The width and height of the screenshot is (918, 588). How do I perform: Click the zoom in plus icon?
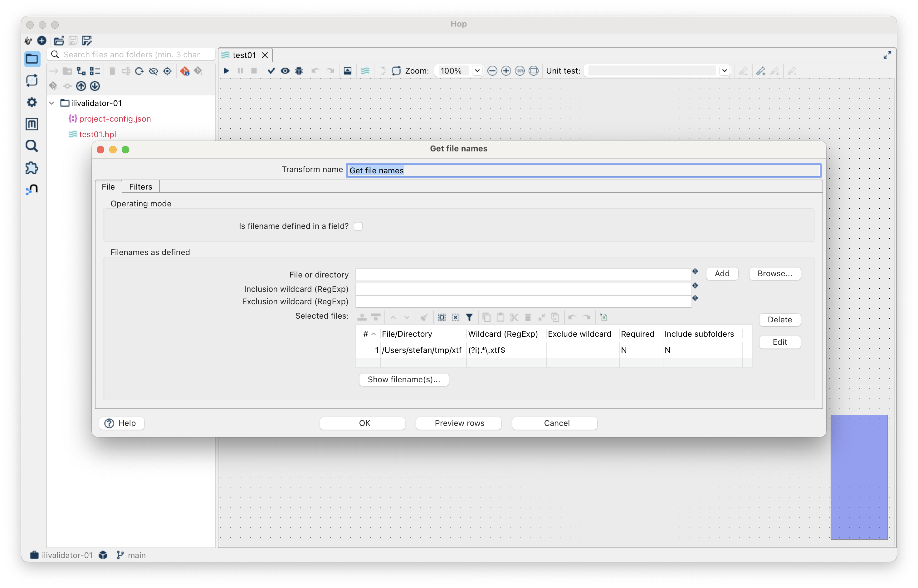tap(506, 71)
